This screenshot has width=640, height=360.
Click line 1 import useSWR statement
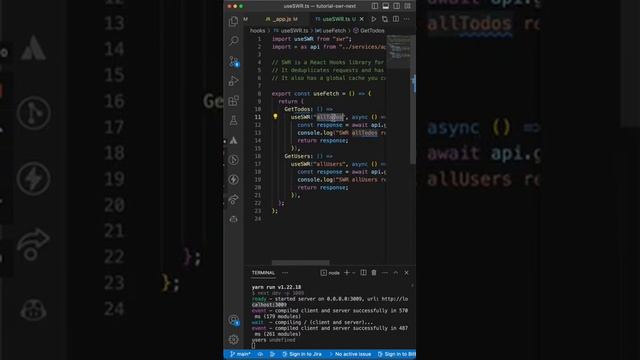point(311,39)
